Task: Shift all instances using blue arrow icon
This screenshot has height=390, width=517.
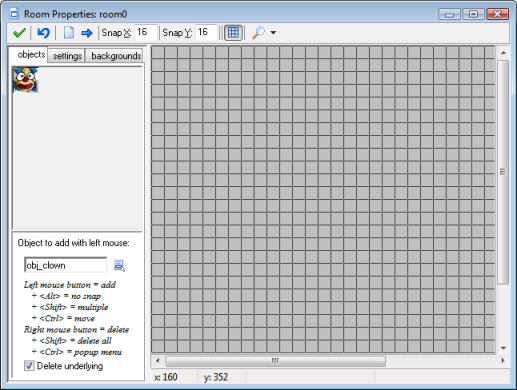Action: (87, 33)
